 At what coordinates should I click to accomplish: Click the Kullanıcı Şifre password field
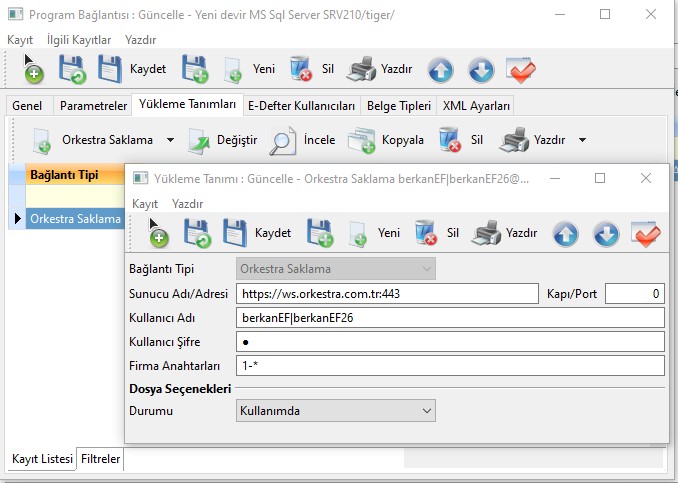pyautogui.click(x=450, y=342)
